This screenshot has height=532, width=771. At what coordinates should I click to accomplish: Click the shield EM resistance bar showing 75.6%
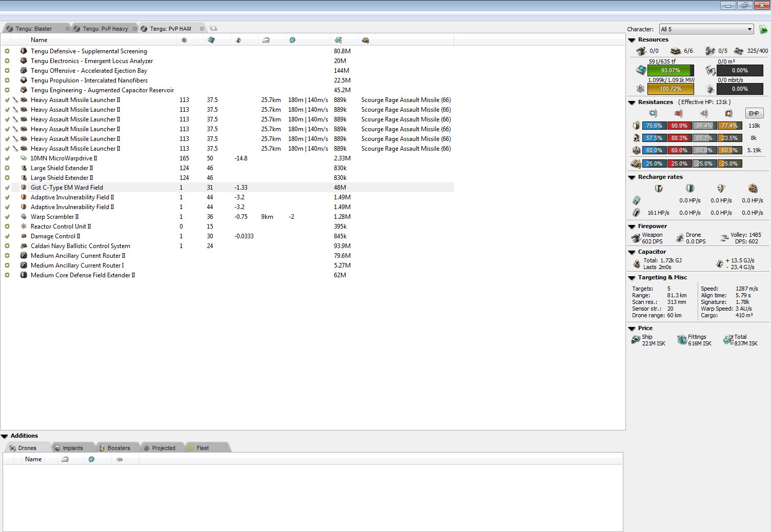pyautogui.click(x=654, y=126)
